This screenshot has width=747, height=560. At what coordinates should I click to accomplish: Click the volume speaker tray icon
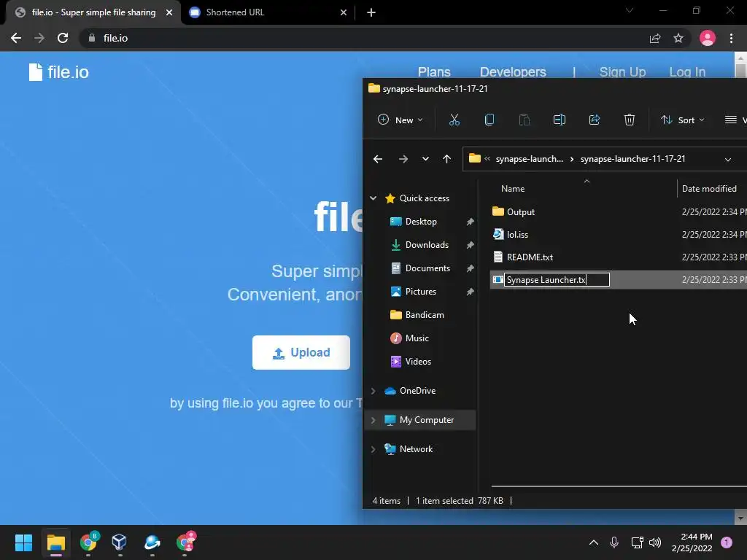[x=655, y=542]
